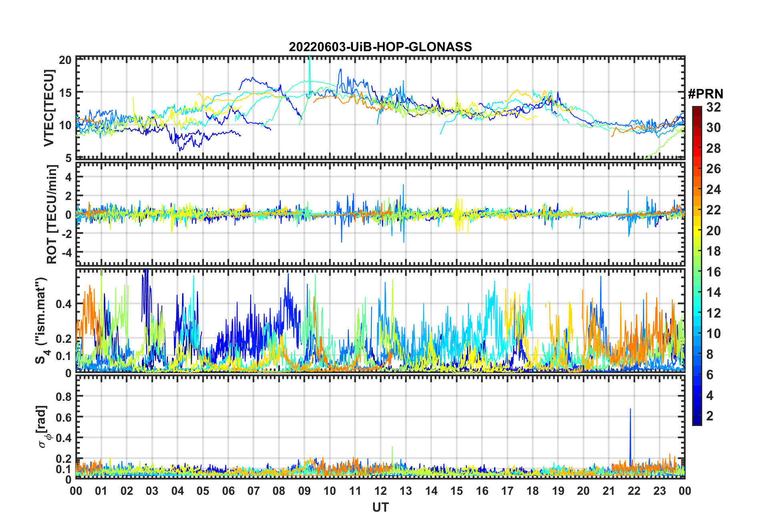
Task: Click the 12 hour tick on the x-axis
Action: tap(380, 491)
